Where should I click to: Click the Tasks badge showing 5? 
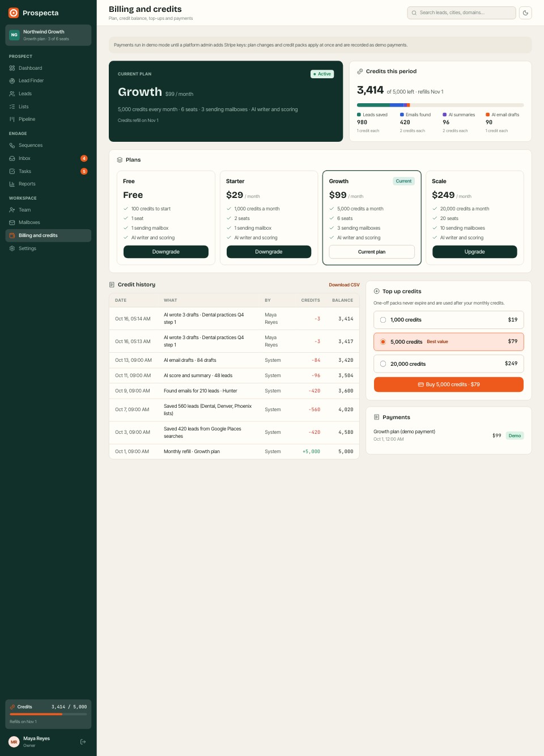[x=84, y=171]
